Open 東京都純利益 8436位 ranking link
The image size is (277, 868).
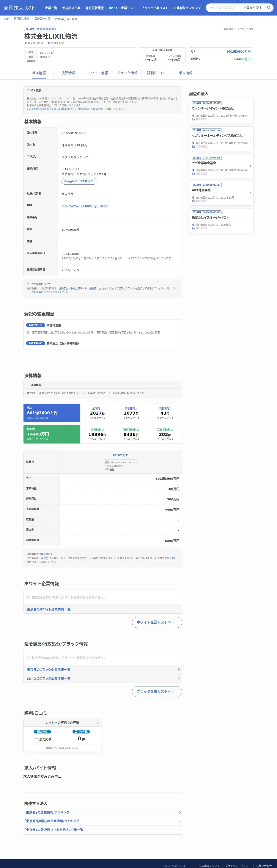(131, 434)
